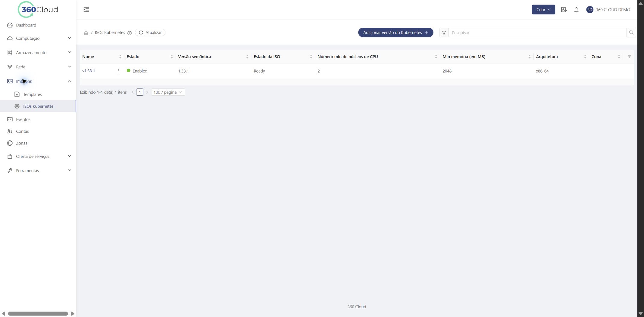Select ISOs Kubernetes sidebar item
The image size is (644, 317).
coord(38,106)
